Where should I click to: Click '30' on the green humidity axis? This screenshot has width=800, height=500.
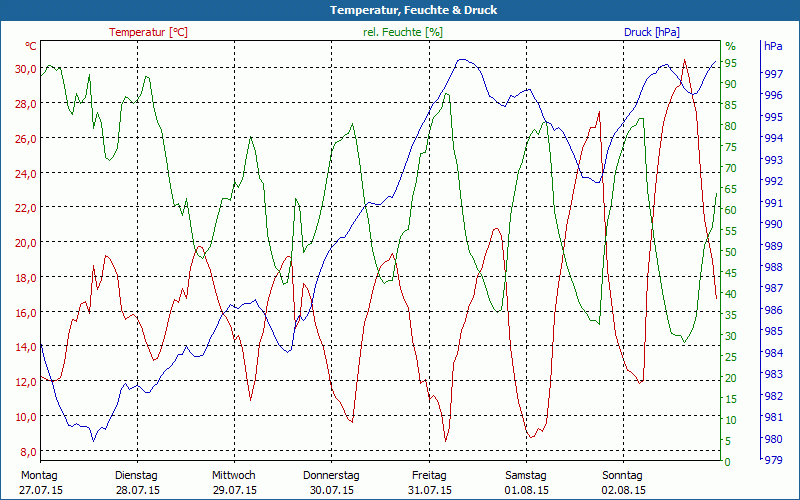tap(731, 336)
